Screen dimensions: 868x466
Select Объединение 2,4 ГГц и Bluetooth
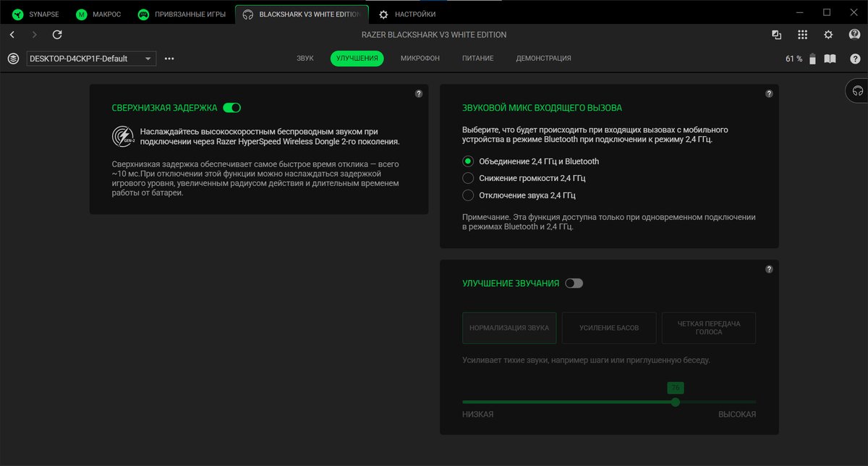coord(467,161)
